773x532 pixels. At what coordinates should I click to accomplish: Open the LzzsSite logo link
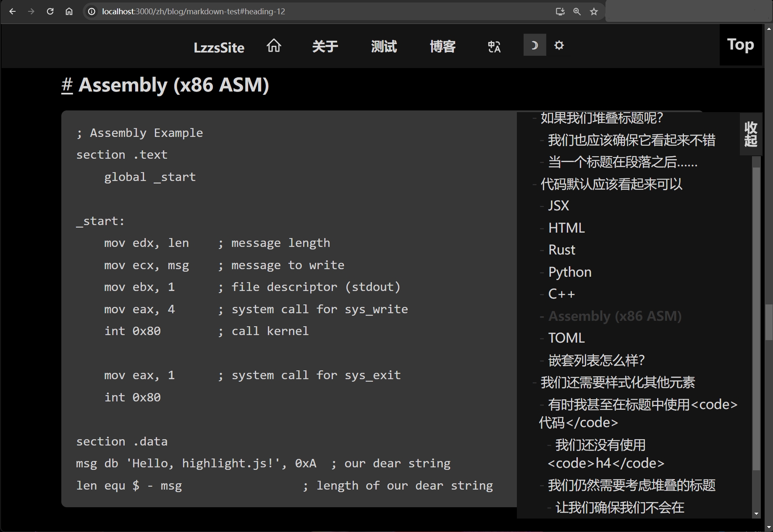click(219, 47)
